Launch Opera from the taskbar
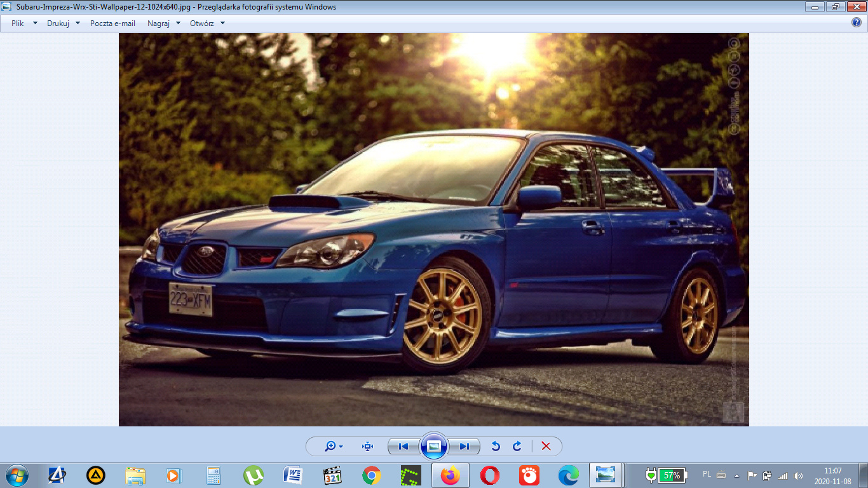The width and height of the screenshot is (868, 488). (x=489, y=475)
